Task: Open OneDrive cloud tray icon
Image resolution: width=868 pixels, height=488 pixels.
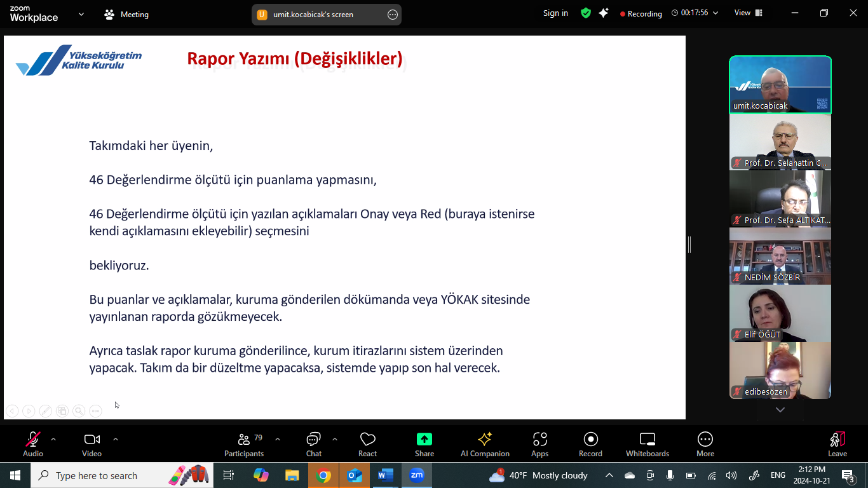Action: (x=630, y=475)
